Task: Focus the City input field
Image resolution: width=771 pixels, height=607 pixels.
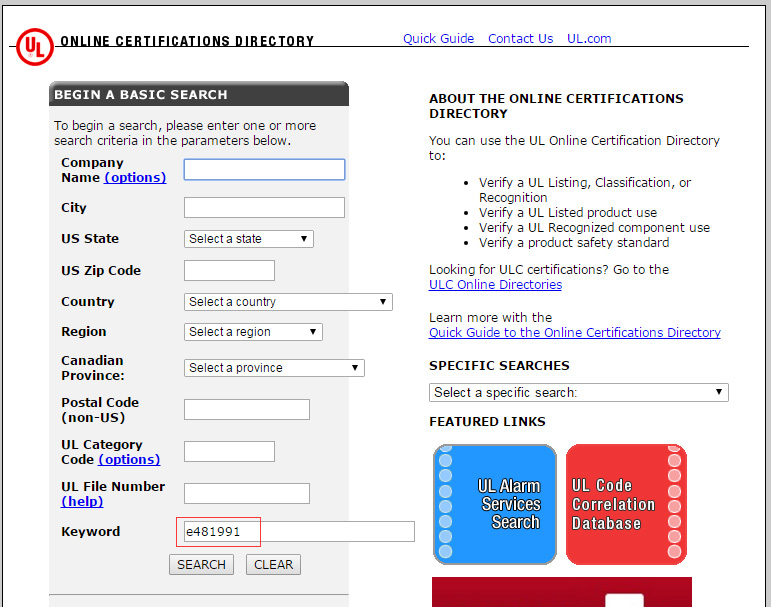Action: [x=265, y=208]
